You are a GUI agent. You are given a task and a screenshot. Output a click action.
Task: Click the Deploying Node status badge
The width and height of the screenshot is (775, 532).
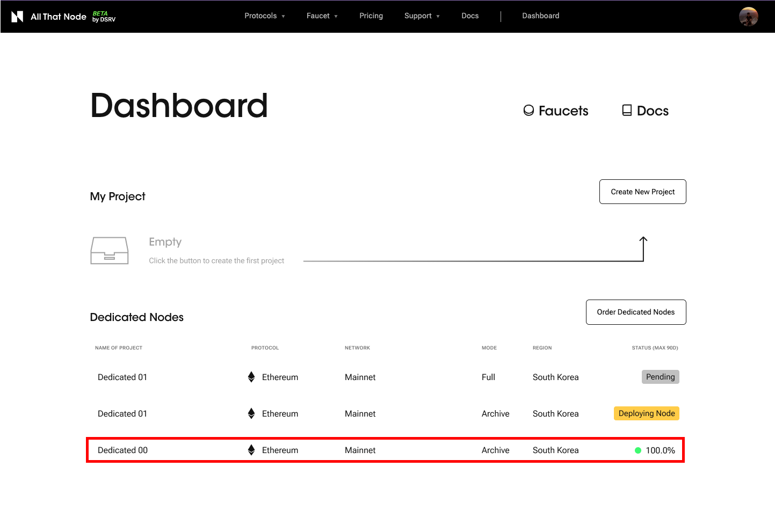647,413
